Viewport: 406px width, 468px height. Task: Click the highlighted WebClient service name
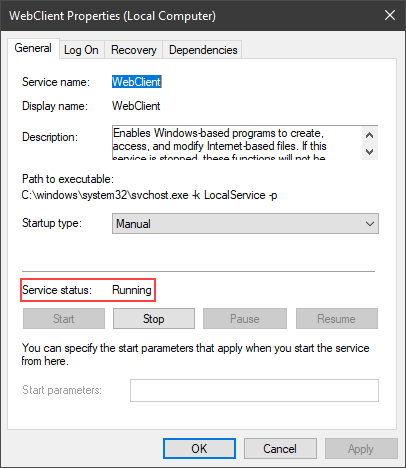137,82
